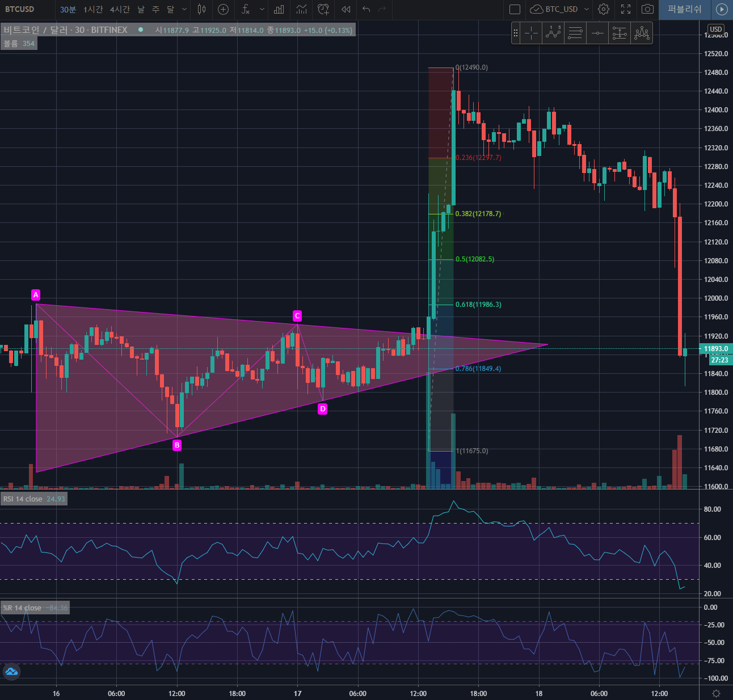Click the 0.236(12297.7) Fibonacci level label
The height and width of the screenshot is (700, 733).
click(x=478, y=158)
